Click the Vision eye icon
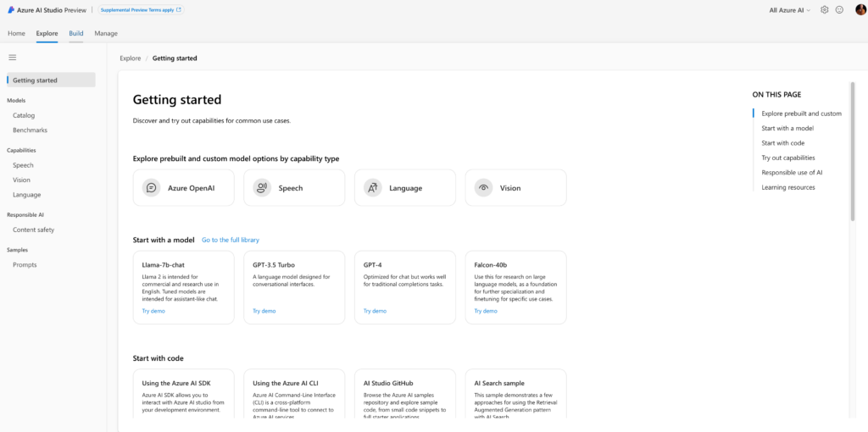868x432 pixels. 483,188
